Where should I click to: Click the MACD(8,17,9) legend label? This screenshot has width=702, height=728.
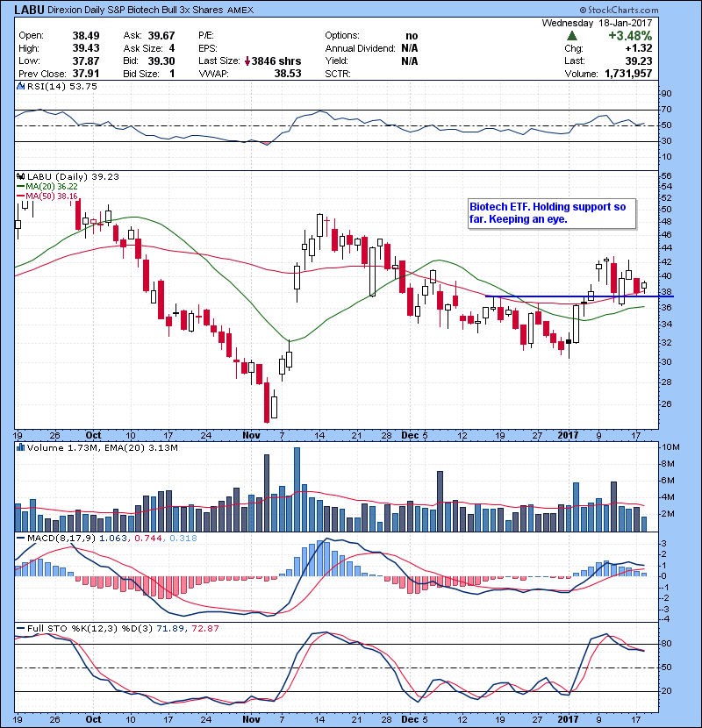pyautogui.click(x=61, y=539)
